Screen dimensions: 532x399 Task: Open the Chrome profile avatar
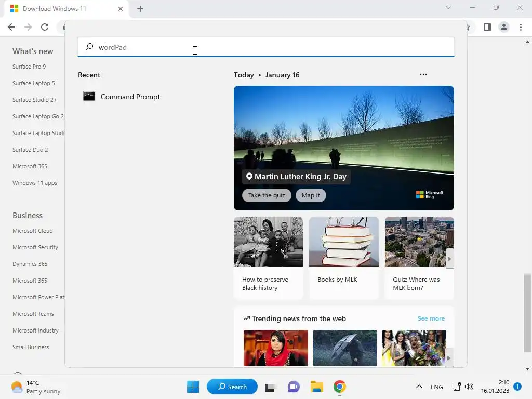point(504,27)
